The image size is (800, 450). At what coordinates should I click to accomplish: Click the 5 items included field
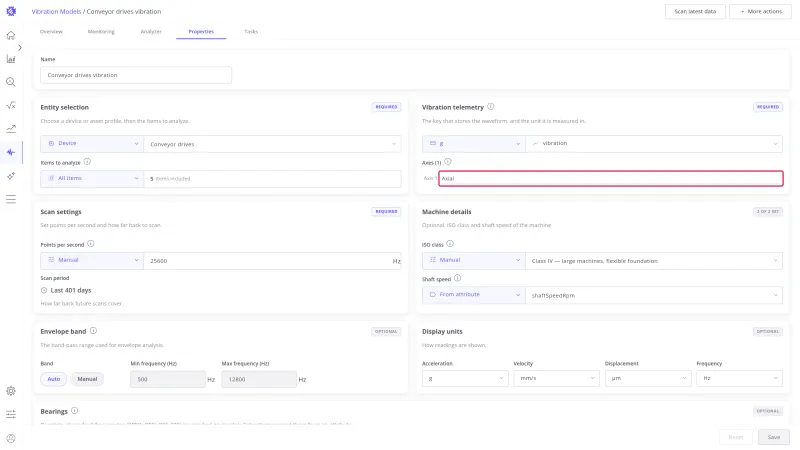click(x=272, y=179)
